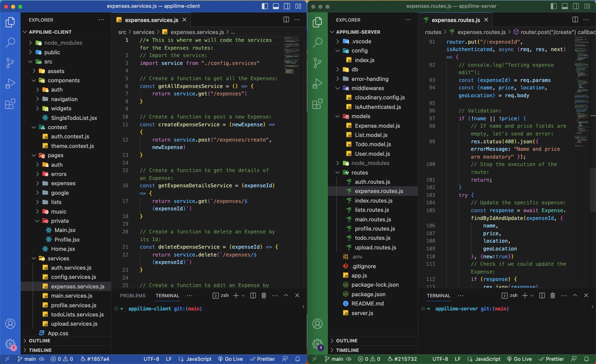Open Extensions view in appilime-client window

coord(10,104)
